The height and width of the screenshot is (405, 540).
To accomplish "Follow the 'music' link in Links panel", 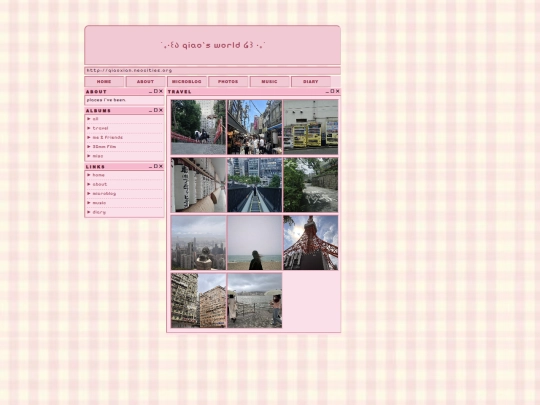I will point(99,203).
